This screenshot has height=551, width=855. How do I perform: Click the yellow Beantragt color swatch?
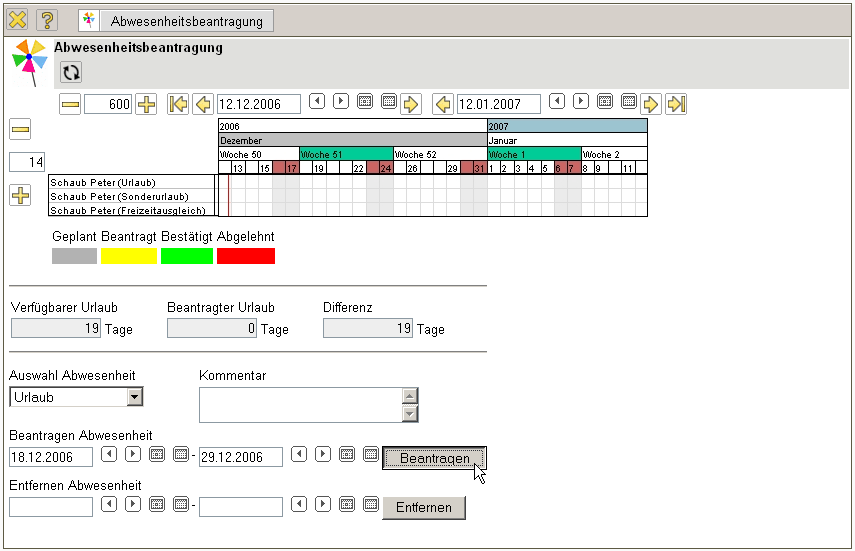129,256
